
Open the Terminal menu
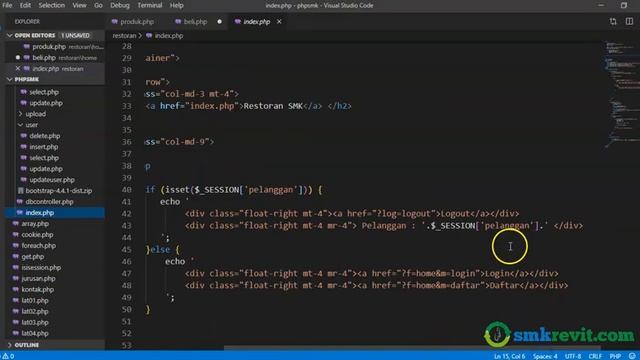[x=149, y=5]
